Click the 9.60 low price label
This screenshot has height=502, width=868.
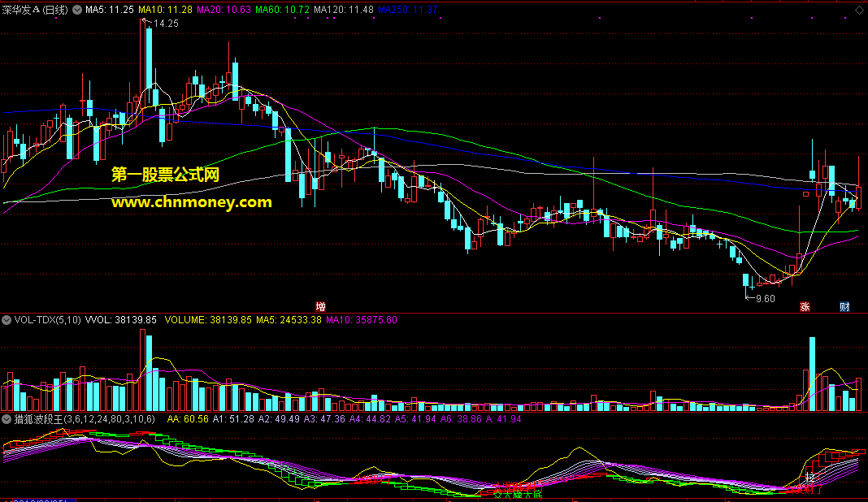766,299
